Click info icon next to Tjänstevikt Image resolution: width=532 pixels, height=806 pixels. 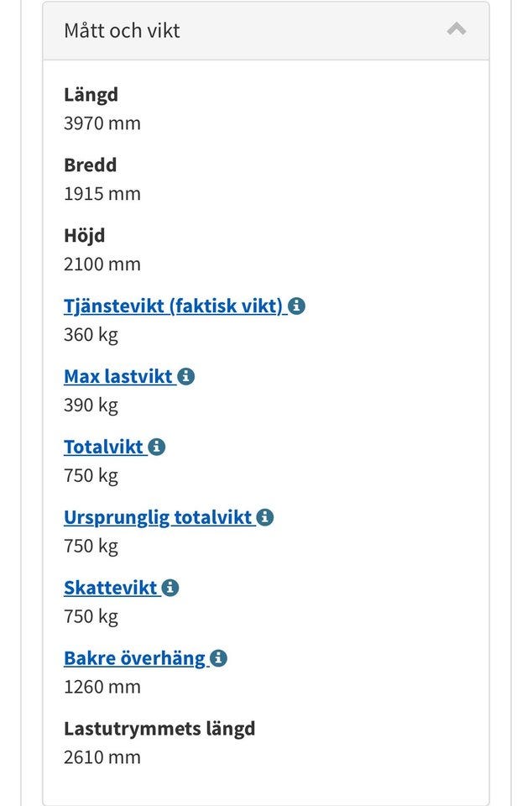point(297,306)
